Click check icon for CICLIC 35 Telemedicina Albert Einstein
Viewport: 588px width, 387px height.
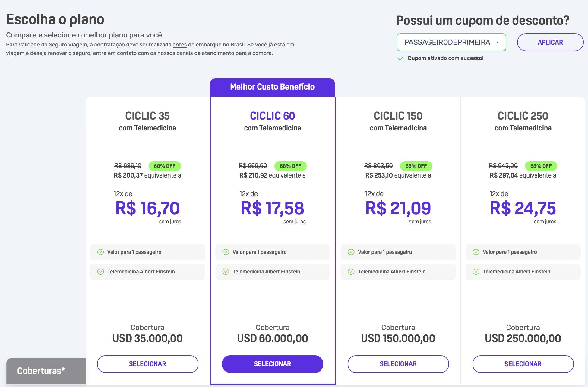(100, 272)
